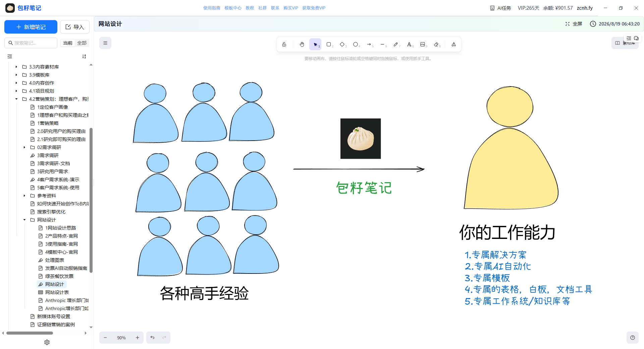Open AI任务 in the title bar
The height and width of the screenshot is (349, 644).
pyautogui.click(x=500, y=8)
